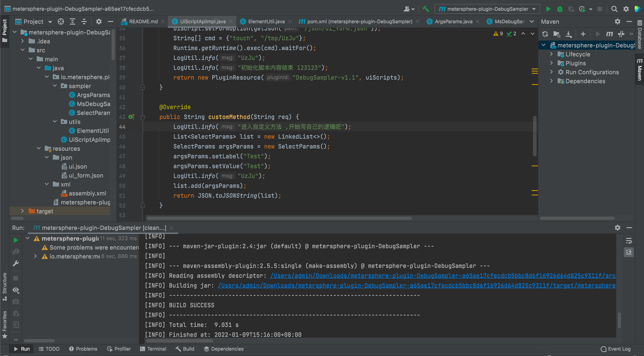
Task: Expand Plugins in Maven panel
Action: coord(552,63)
